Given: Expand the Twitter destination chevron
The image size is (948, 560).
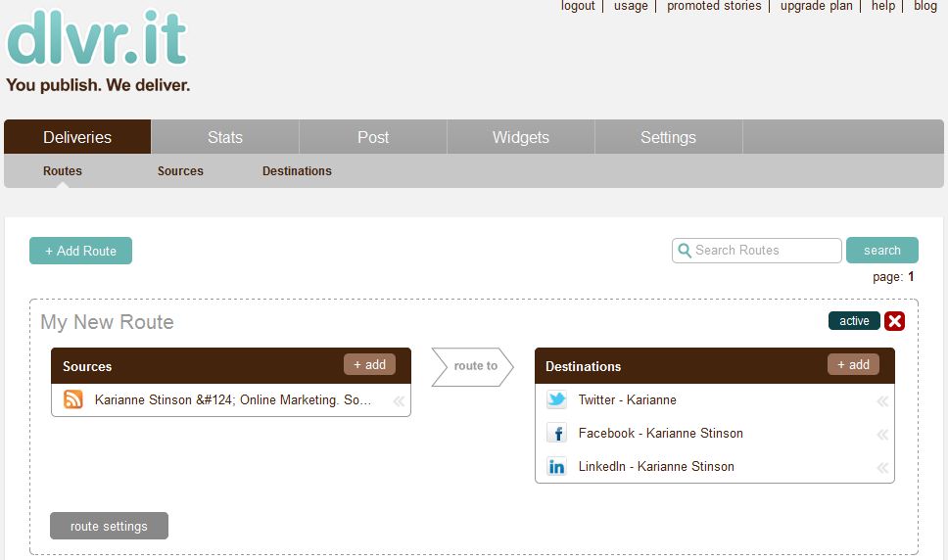Looking at the screenshot, I should 882,400.
